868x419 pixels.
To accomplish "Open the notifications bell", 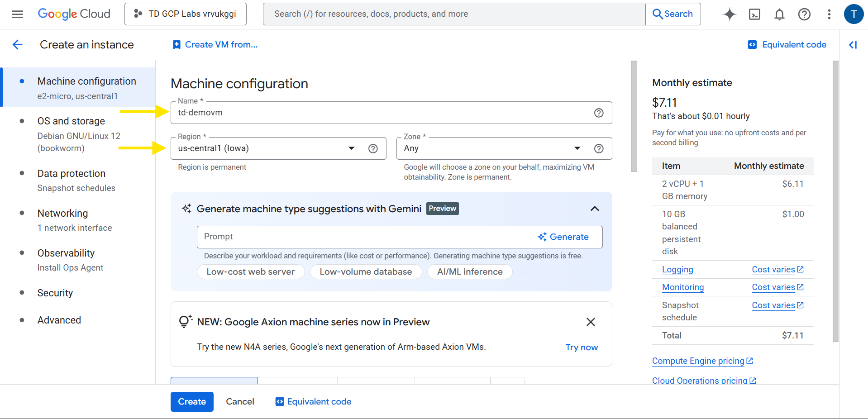I will click(779, 14).
